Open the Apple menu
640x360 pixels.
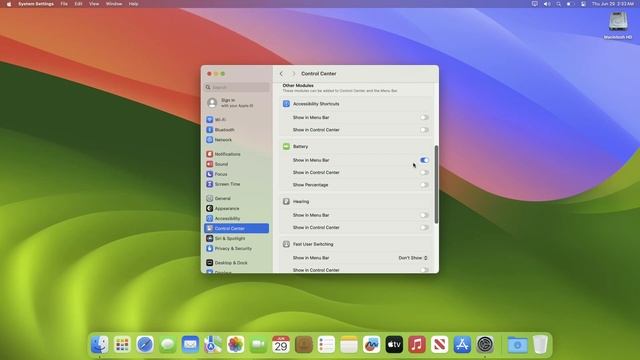coord(9,4)
